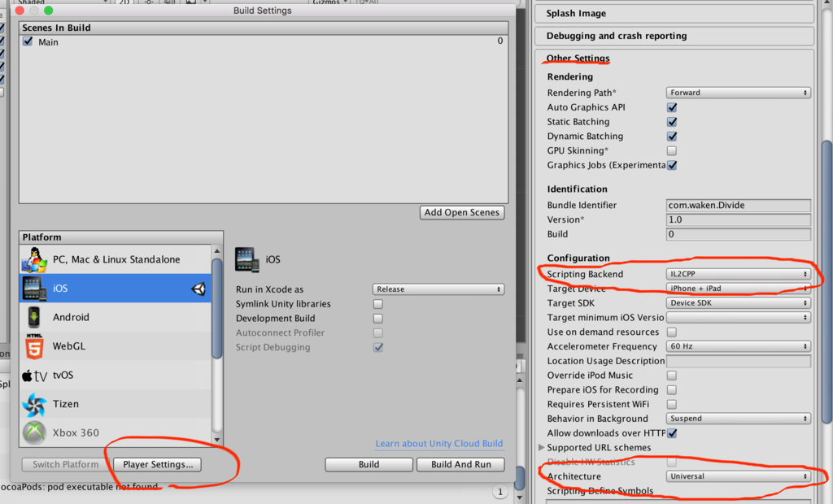Open Learn about Unity Cloud Build link
Viewport: 833px width, 504px height.
(x=439, y=444)
